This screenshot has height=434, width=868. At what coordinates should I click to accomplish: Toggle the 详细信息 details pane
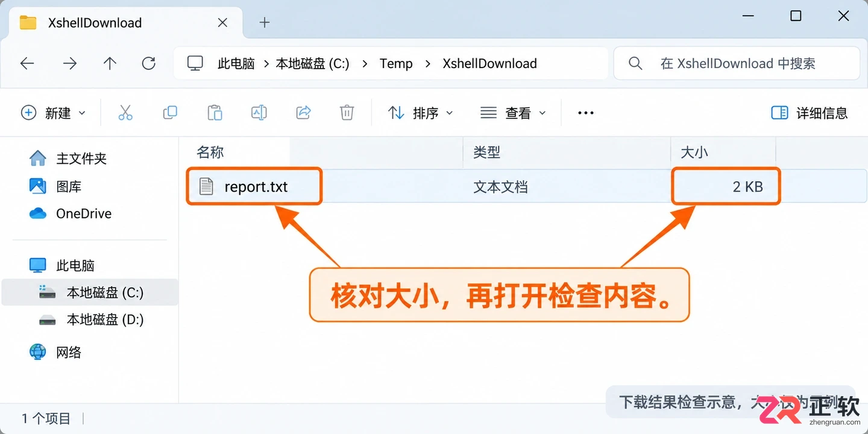810,113
